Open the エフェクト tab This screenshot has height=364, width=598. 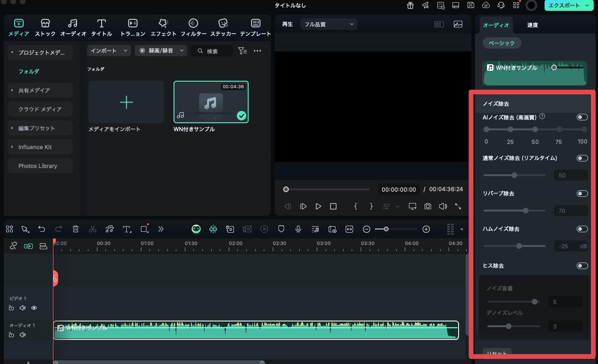tap(163, 27)
